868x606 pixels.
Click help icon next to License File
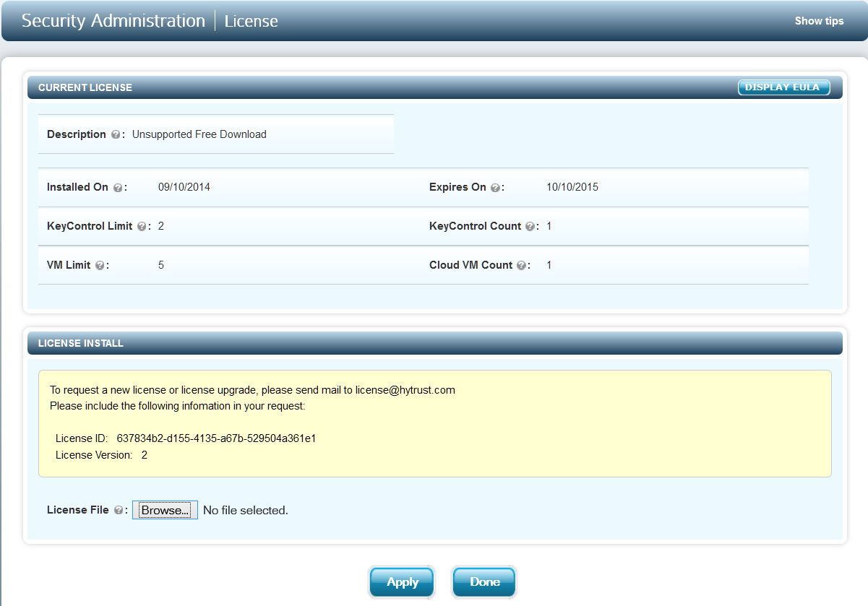coord(118,511)
